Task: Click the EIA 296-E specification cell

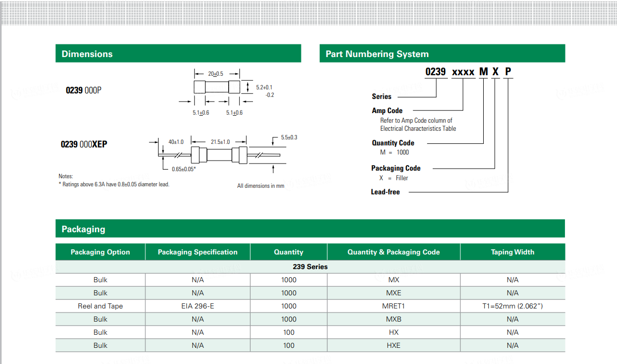Action: coord(197,306)
